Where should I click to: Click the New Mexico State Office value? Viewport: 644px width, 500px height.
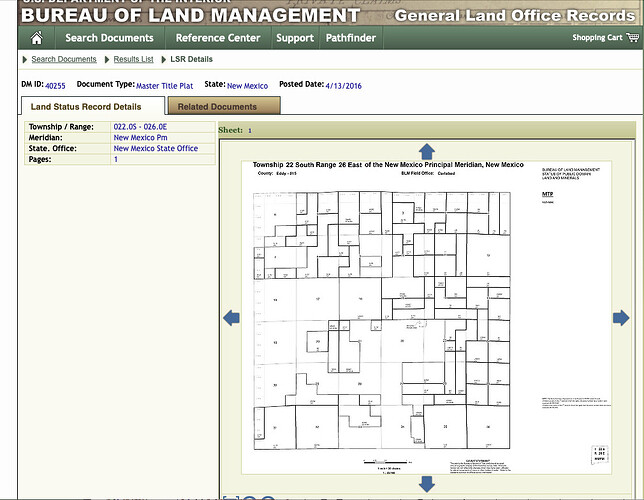click(156, 148)
